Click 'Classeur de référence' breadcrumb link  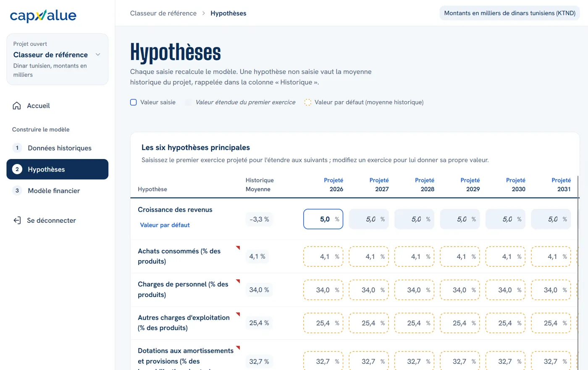163,13
